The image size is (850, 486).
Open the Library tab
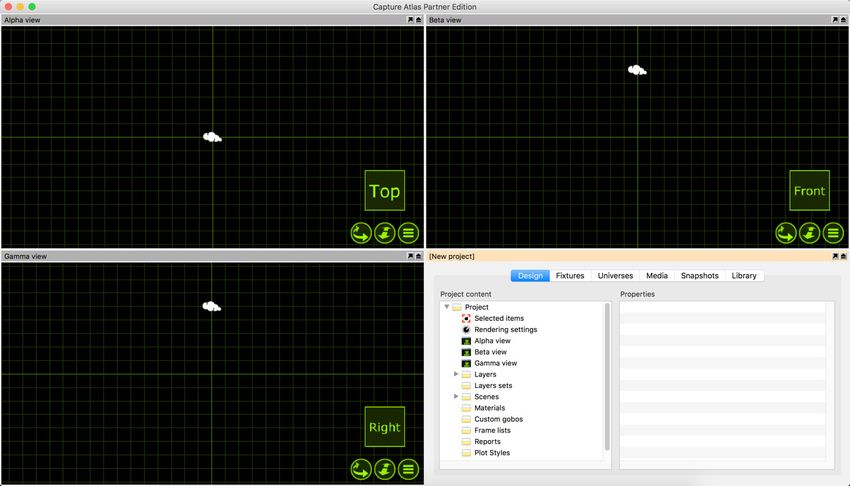(x=744, y=276)
